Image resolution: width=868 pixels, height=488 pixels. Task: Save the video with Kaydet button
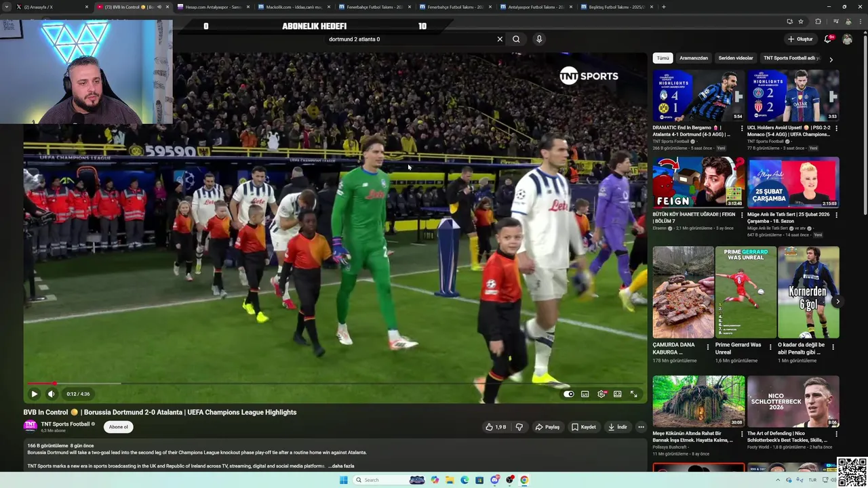[583, 427]
